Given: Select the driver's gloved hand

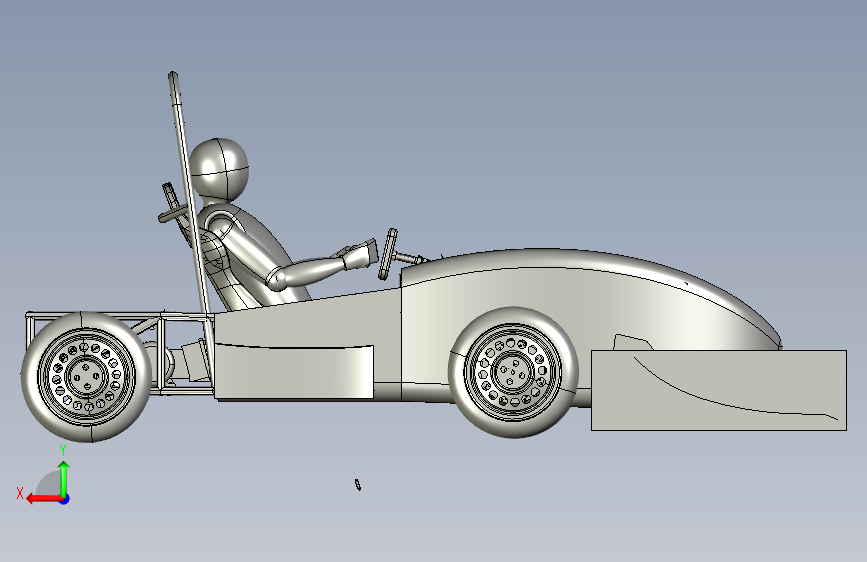Looking at the screenshot, I should (x=359, y=254).
